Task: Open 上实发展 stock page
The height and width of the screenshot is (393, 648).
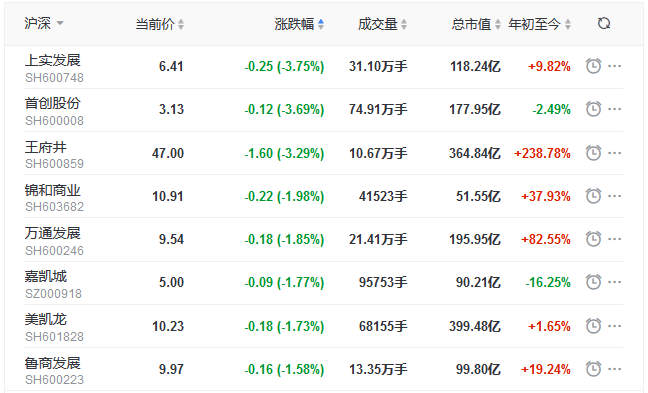Action: (x=52, y=60)
